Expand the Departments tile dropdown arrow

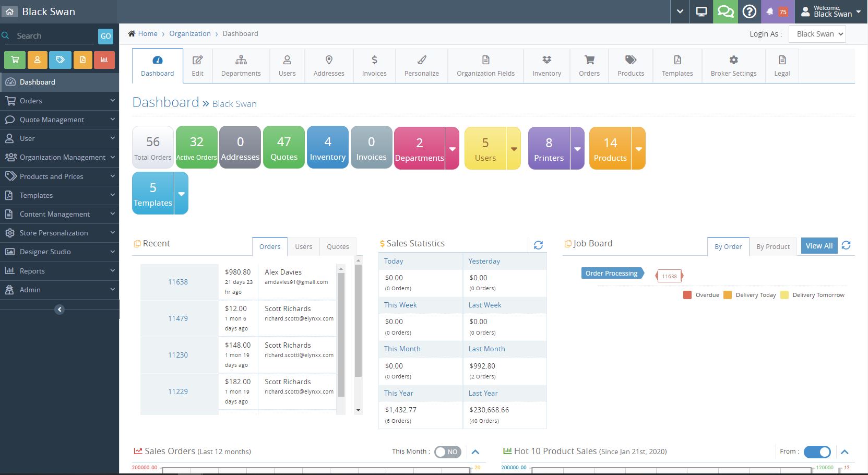click(x=452, y=148)
